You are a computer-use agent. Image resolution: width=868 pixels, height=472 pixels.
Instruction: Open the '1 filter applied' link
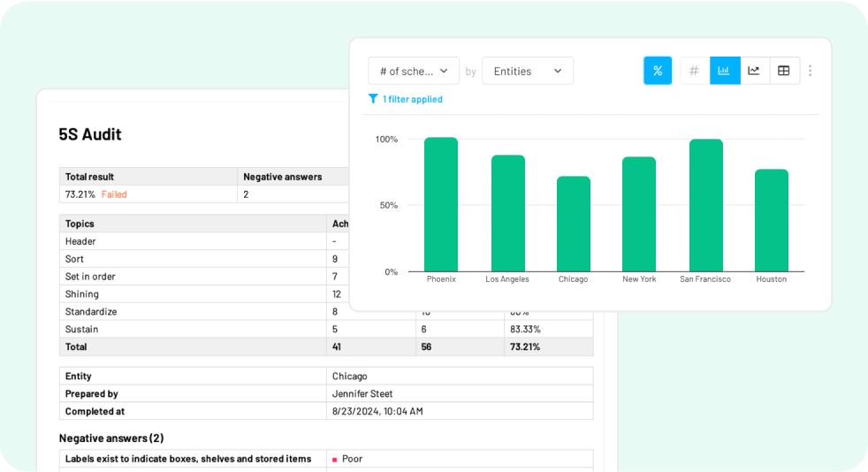[412, 99]
